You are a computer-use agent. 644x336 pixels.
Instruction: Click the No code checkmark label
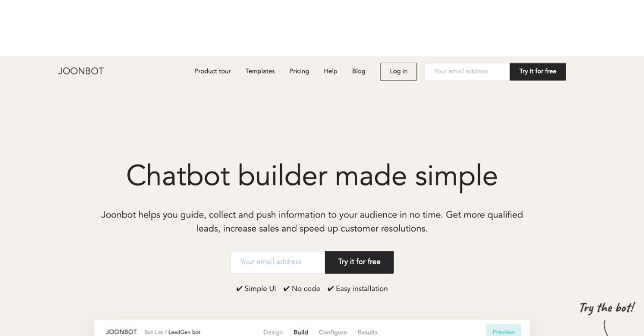(302, 289)
